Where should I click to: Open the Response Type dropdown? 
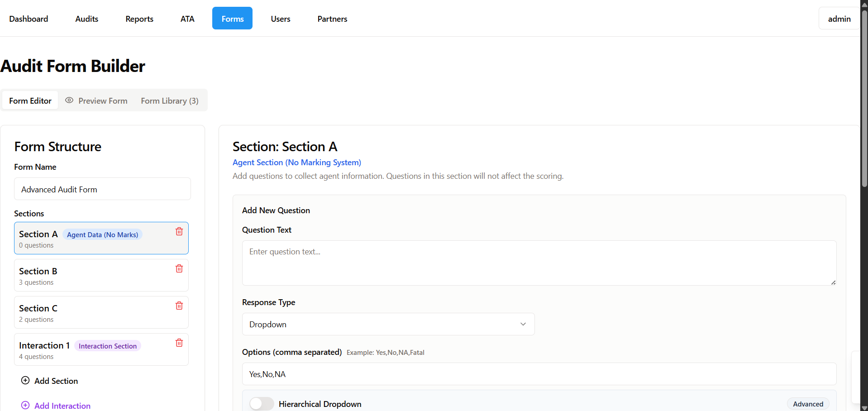pos(388,324)
